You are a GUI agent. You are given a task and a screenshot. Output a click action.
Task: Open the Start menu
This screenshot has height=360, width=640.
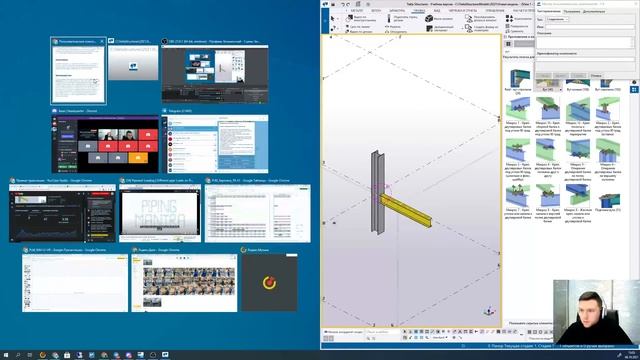(x=6, y=355)
